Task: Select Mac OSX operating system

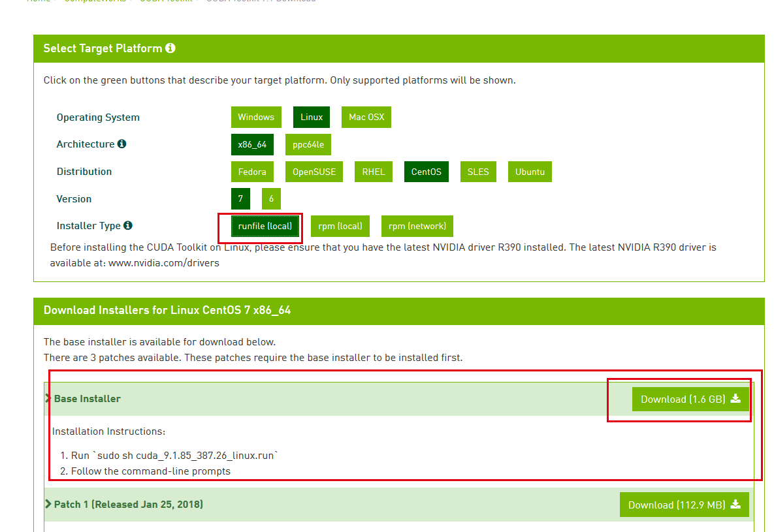Action: pos(366,117)
